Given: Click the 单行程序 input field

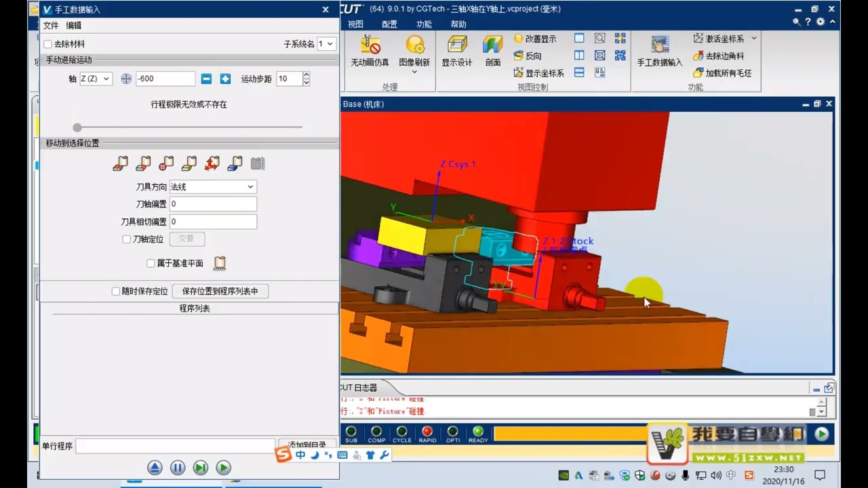Looking at the screenshot, I should coord(176,446).
